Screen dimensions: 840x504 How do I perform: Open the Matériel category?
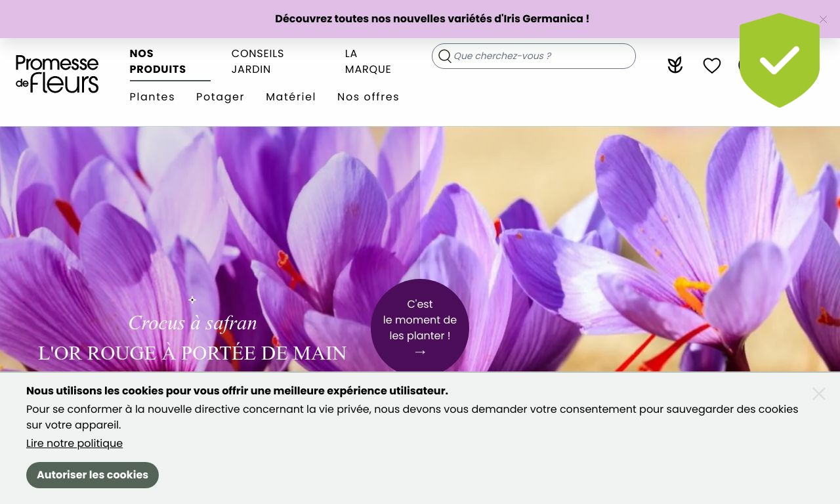tap(291, 97)
